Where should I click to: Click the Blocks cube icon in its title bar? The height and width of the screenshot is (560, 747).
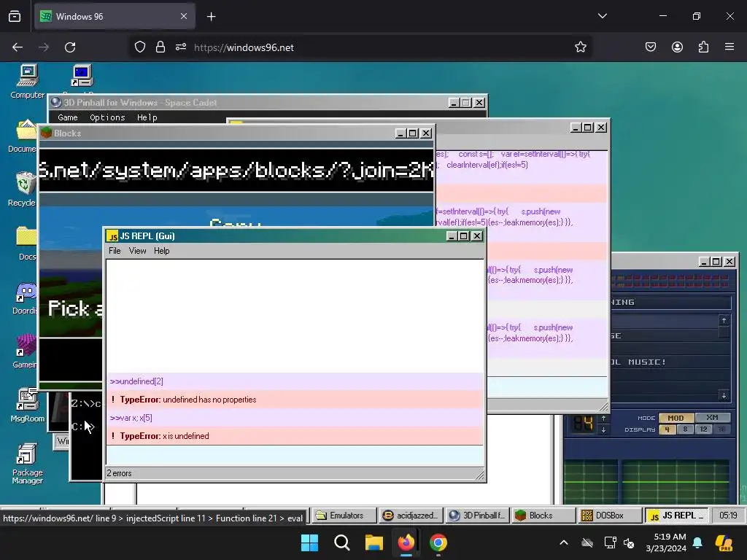[46, 133]
